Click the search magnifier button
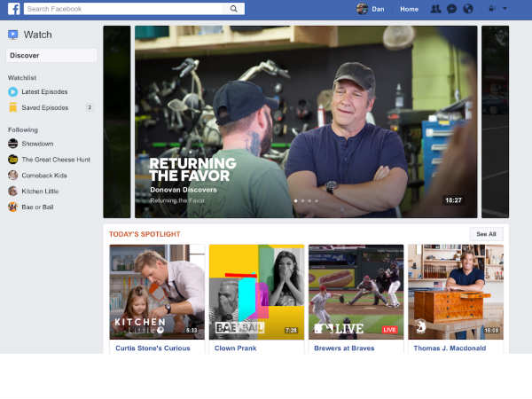This screenshot has width=532, height=399. point(234,9)
